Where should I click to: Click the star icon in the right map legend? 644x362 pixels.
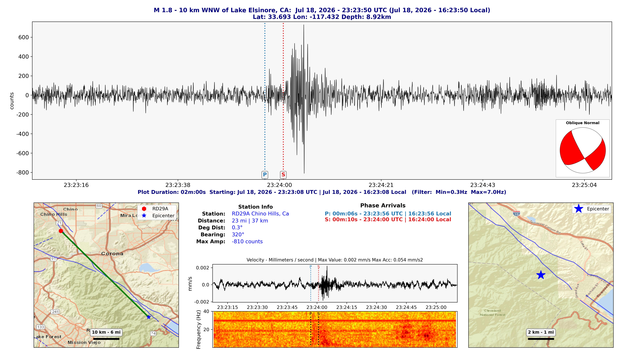578,209
